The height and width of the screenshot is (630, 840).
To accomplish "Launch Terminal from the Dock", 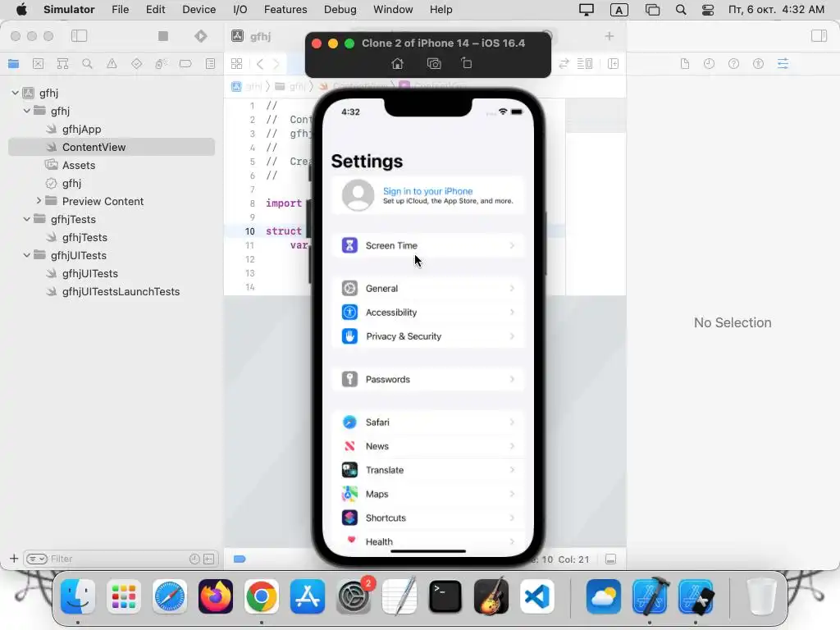I will pyautogui.click(x=445, y=596).
